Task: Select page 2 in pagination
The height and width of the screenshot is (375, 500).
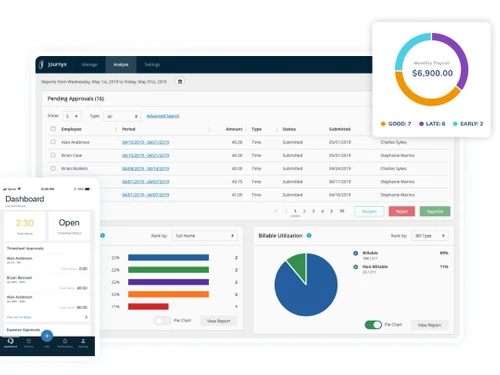Action: click(x=304, y=211)
